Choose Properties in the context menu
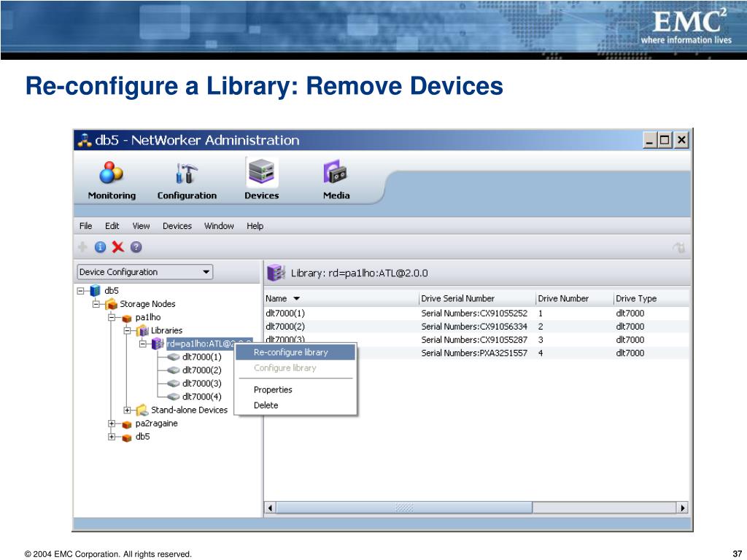 [296, 389]
